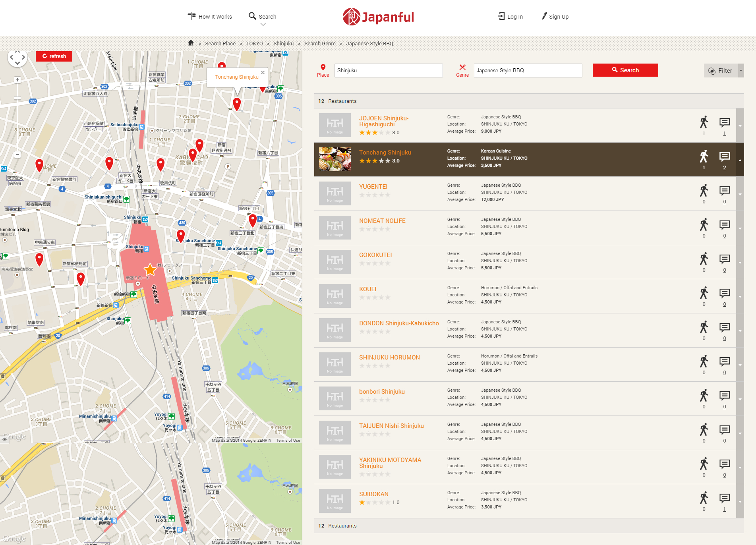The width and height of the screenshot is (756, 545).
Task: Click the Filter button
Action: click(x=721, y=70)
